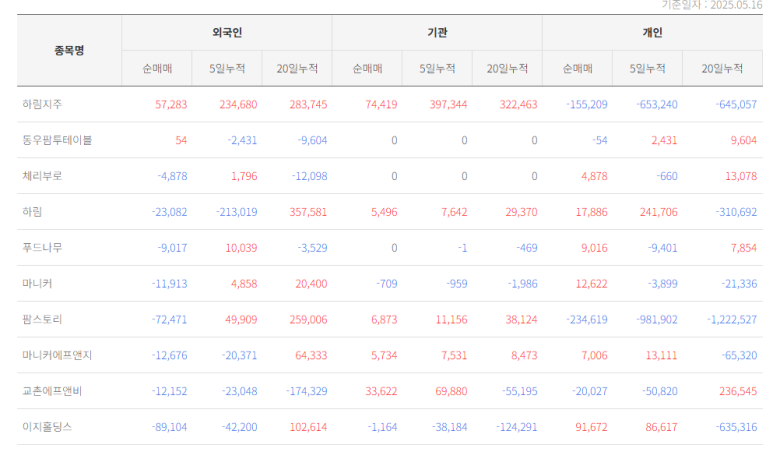Select the 체리부로 stock name
This screenshot has height=459, width=773.
point(42,176)
